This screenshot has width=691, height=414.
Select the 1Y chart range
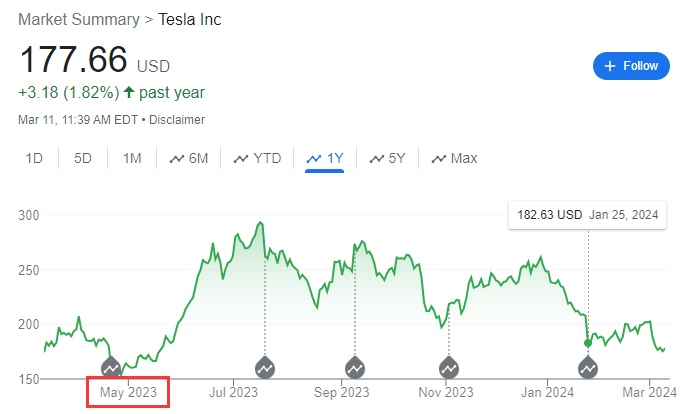[325, 158]
